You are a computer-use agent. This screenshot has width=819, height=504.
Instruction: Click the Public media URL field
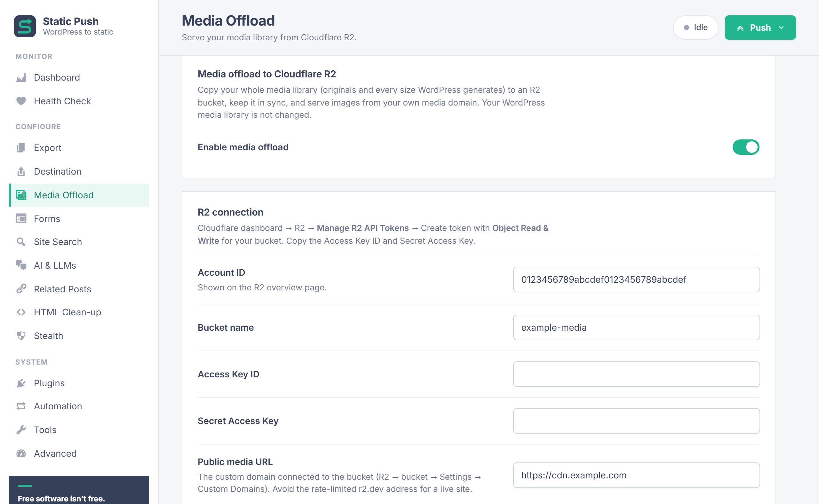coord(636,475)
